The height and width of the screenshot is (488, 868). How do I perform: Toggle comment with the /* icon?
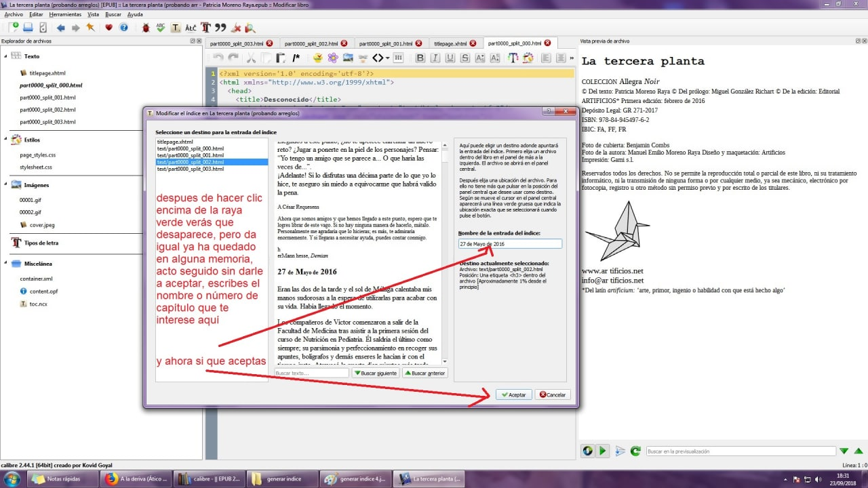point(296,58)
